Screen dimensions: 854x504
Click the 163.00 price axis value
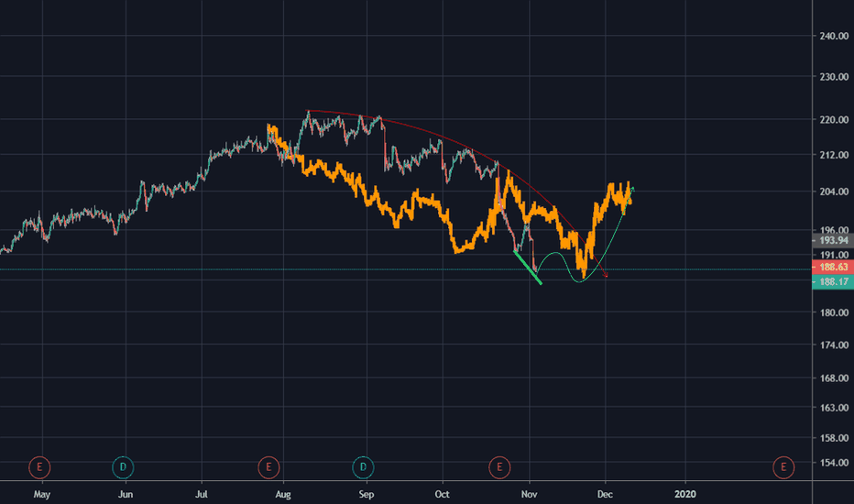pyautogui.click(x=834, y=408)
